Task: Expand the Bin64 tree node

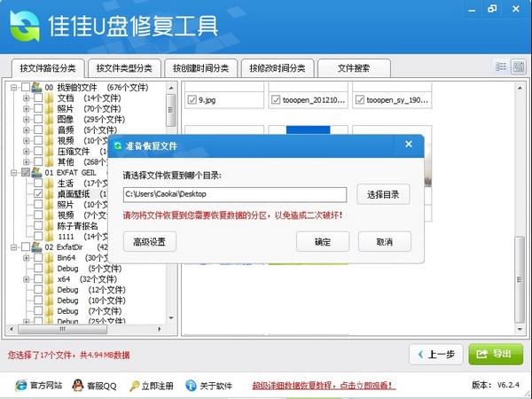Action: click(26, 258)
